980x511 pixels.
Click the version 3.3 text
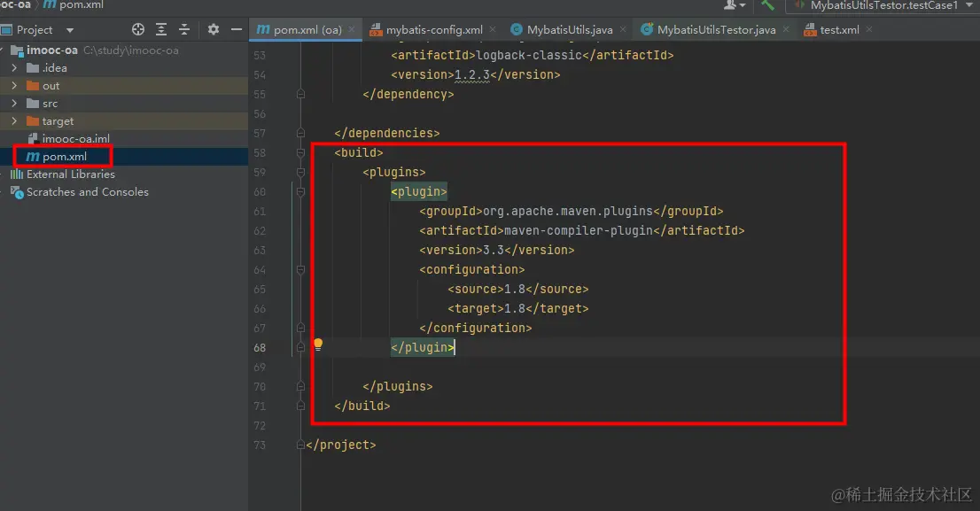click(494, 250)
